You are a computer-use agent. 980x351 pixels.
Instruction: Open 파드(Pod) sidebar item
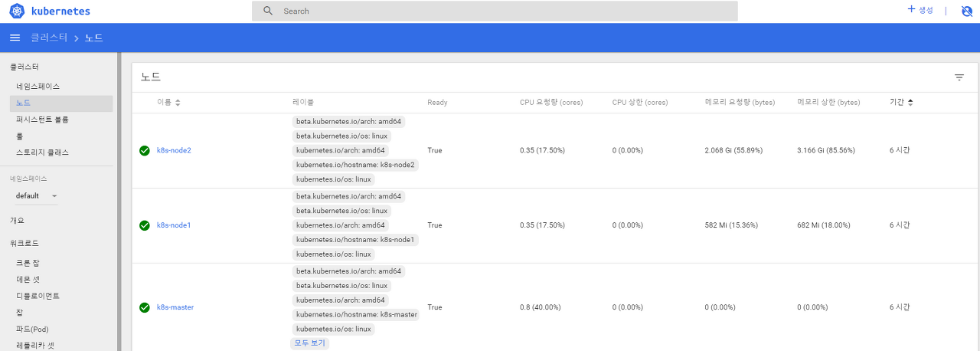pyautogui.click(x=32, y=329)
